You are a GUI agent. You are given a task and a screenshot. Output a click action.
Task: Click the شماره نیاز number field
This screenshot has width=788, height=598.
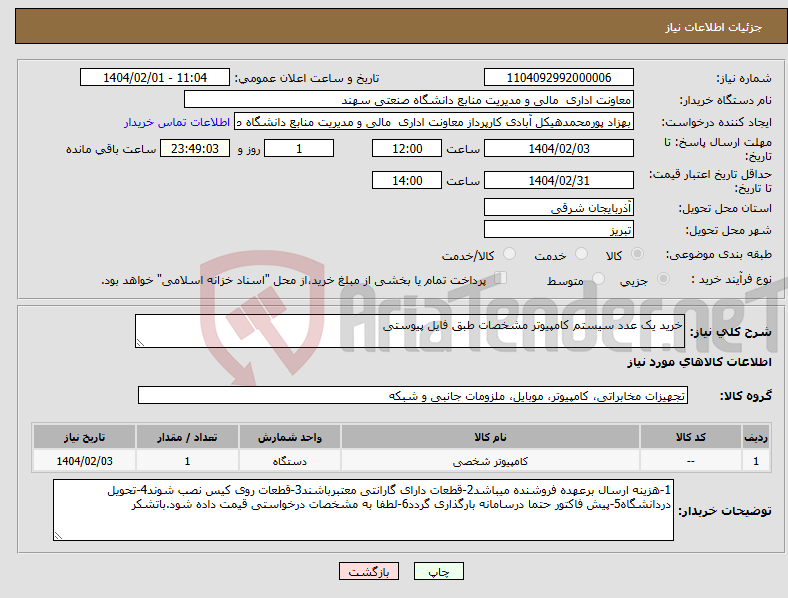tap(558, 77)
